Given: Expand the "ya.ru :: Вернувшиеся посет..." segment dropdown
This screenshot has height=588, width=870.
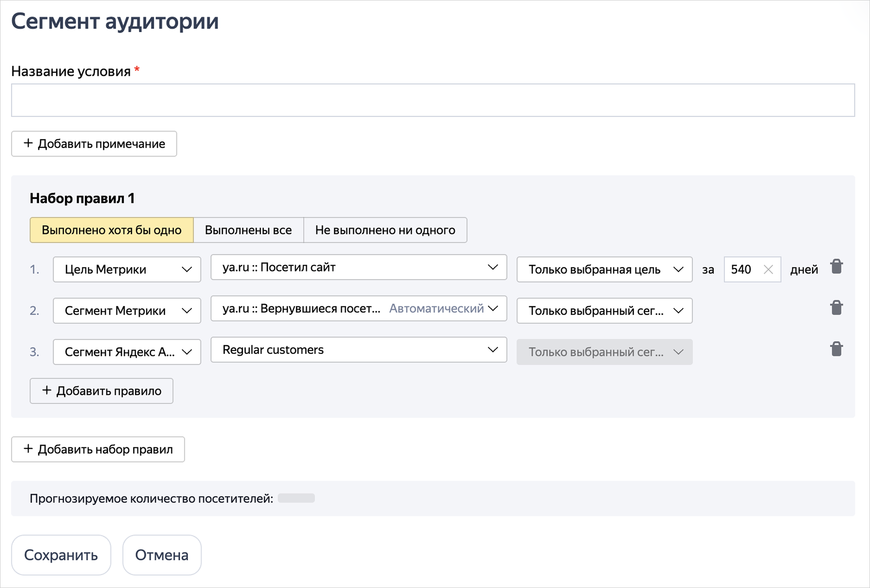Looking at the screenshot, I should [x=358, y=308].
